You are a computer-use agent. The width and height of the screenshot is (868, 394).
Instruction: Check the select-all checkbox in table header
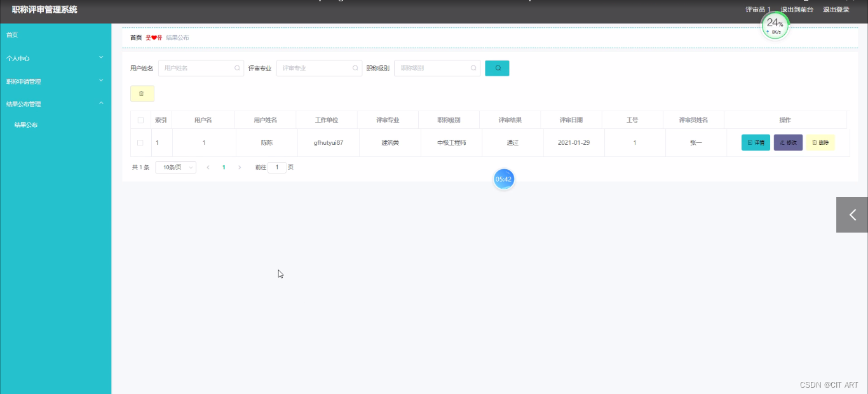coord(140,119)
